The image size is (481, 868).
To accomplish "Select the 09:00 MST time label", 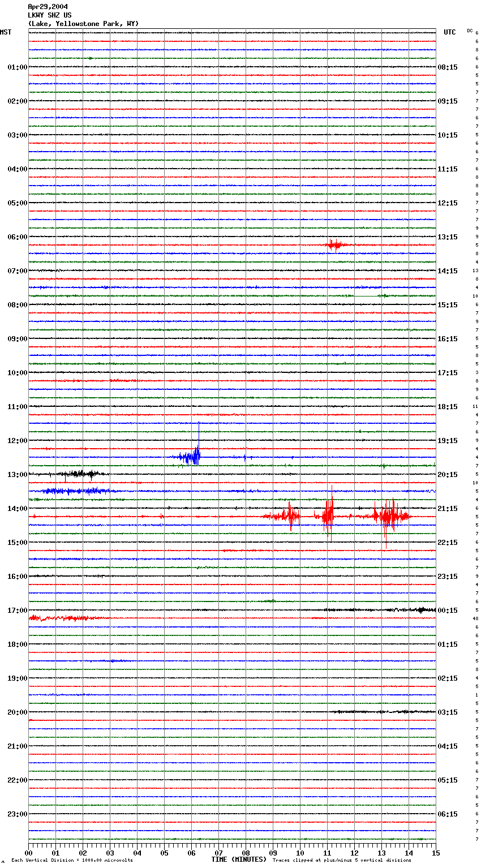I will pyautogui.click(x=17, y=339).
